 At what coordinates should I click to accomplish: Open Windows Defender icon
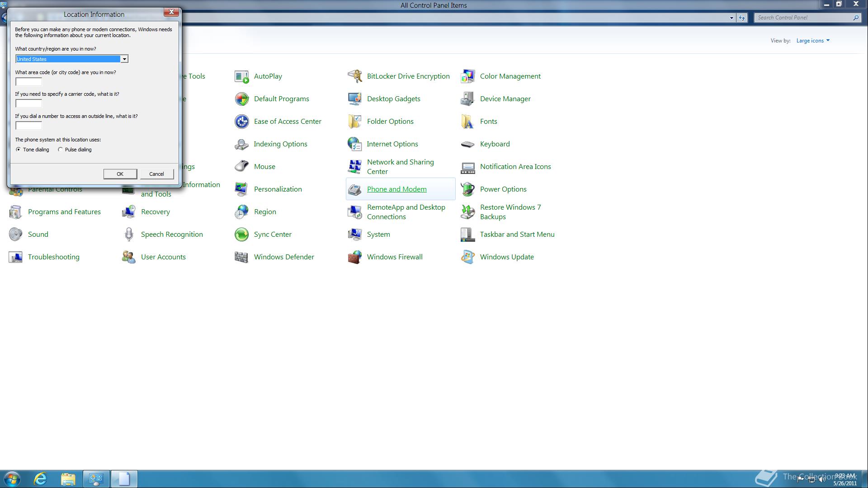pos(242,257)
